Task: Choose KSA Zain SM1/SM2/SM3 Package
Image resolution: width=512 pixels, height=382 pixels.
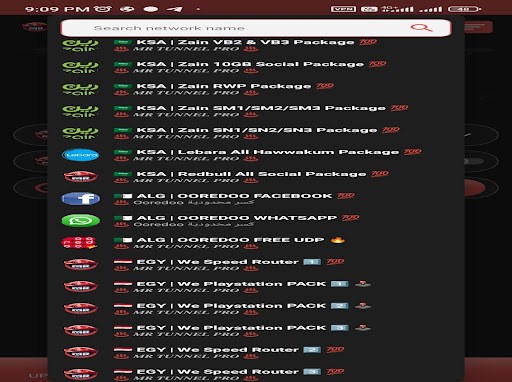Action: [x=256, y=111]
